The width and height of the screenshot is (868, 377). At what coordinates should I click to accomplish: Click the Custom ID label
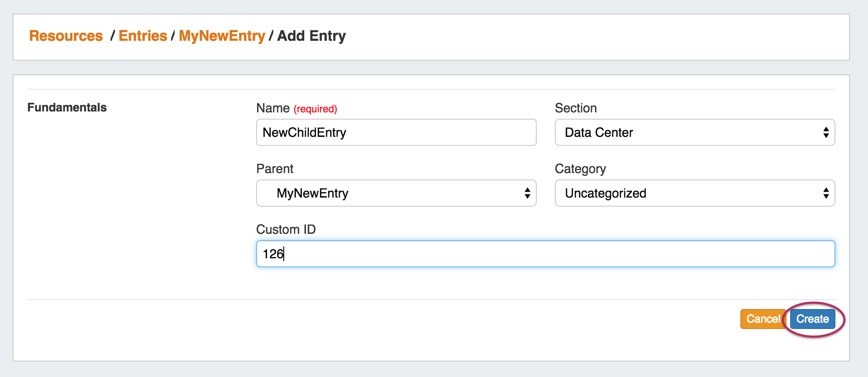click(286, 229)
